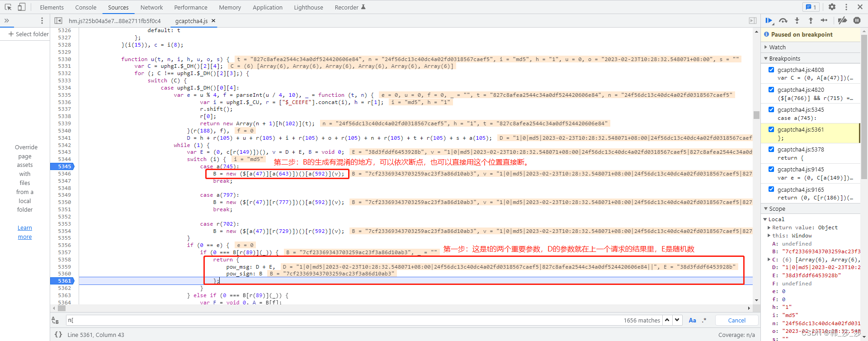Hide the debugger sidebar pane
This screenshot has height=341, width=868.
(752, 20)
